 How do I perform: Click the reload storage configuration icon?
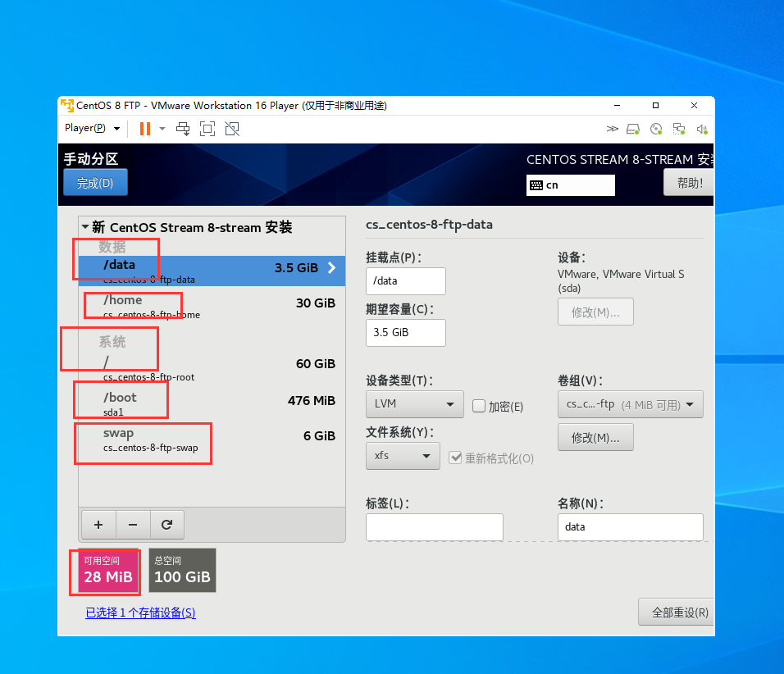click(167, 525)
